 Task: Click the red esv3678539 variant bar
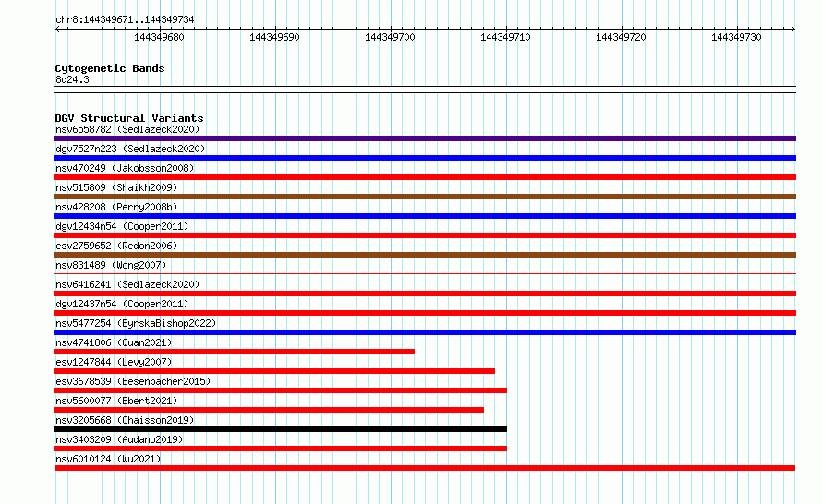coord(281,390)
